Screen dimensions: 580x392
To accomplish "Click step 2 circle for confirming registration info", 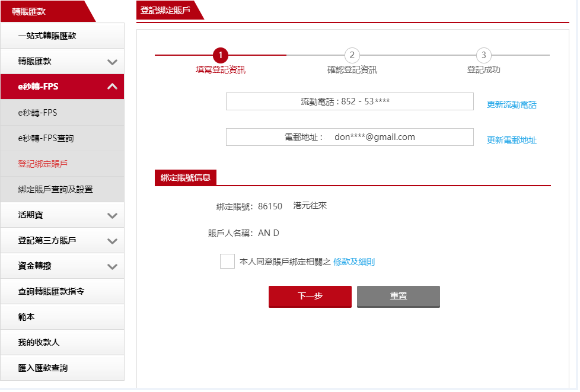I will click(352, 55).
